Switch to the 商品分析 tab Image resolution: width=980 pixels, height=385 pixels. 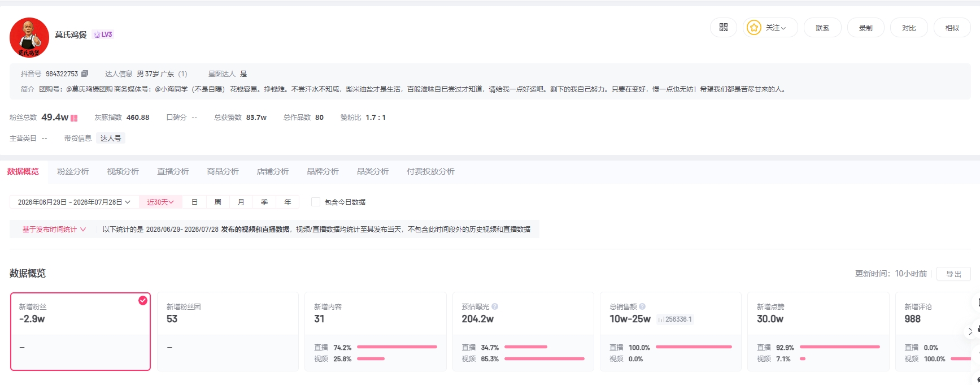tap(223, 171)
